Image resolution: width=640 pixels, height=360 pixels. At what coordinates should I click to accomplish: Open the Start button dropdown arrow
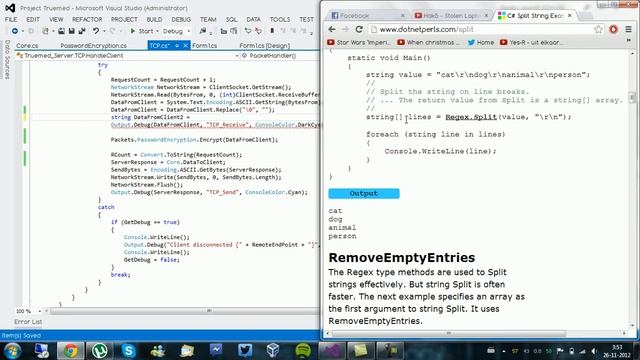(157, 31)
